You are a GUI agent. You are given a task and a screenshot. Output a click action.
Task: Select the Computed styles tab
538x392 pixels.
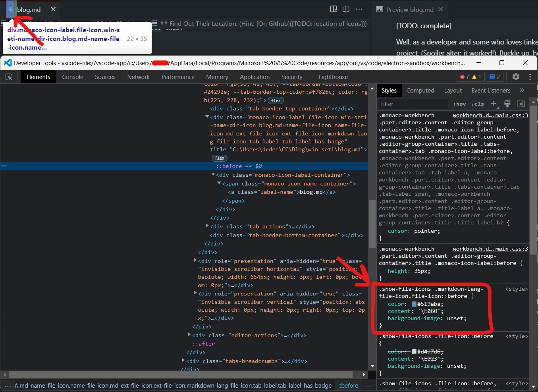click(420, 90)
